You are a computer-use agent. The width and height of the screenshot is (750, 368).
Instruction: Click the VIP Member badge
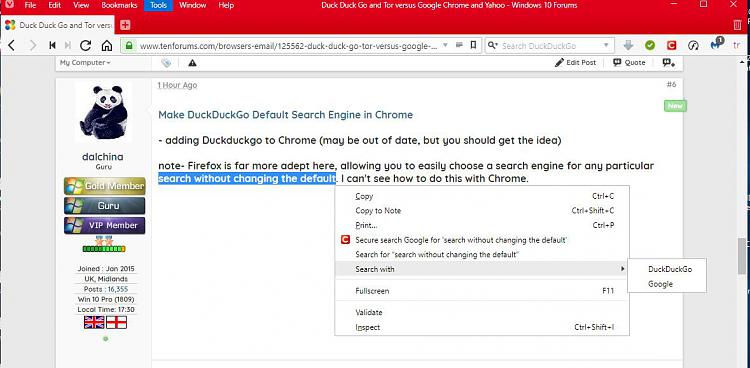(104, 225)
